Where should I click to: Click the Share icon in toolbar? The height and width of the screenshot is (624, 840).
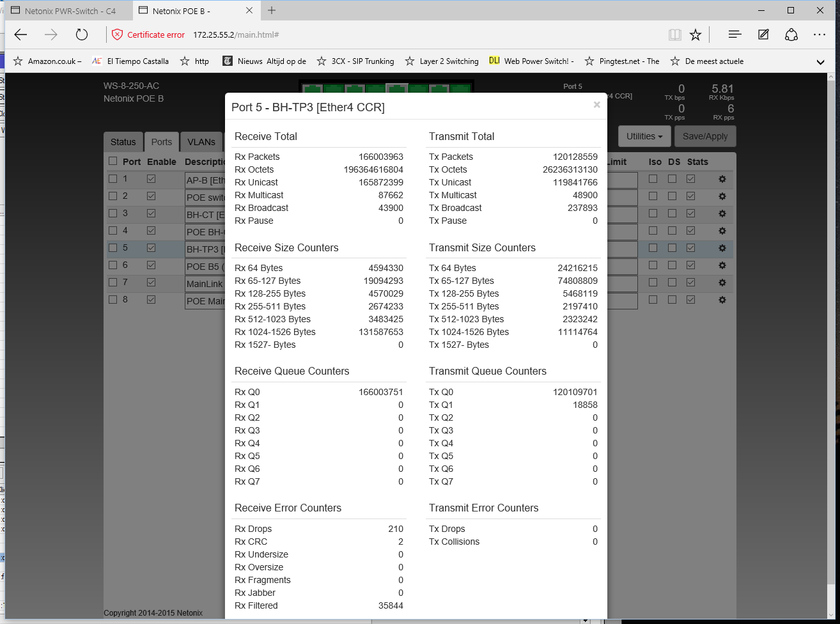pos(791,35)
